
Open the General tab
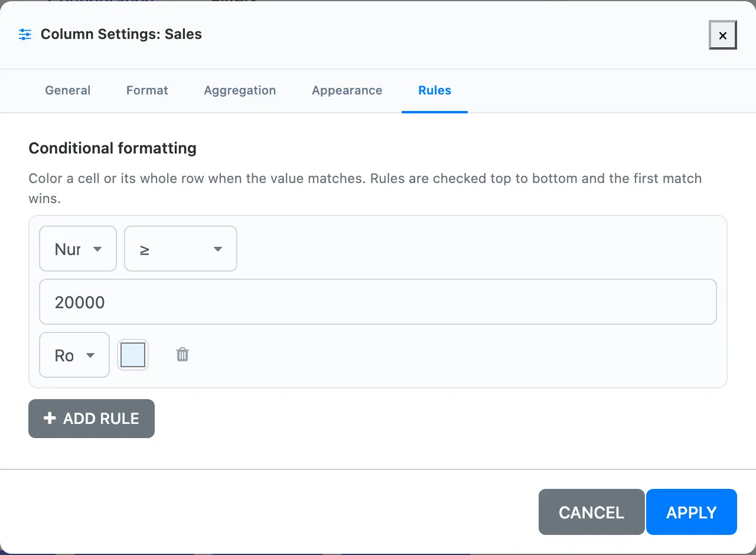click(68, 90)
